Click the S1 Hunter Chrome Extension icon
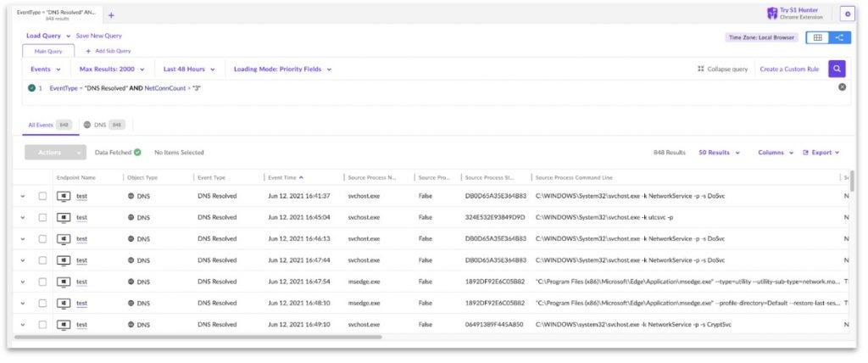The width and height of the screenshot is (868, 363). [x=771, y=14]
